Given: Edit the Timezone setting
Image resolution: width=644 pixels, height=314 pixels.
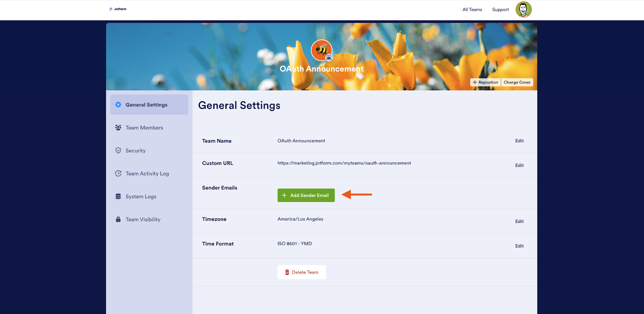Looking at the screenshot, I should [x=520, y=221].
